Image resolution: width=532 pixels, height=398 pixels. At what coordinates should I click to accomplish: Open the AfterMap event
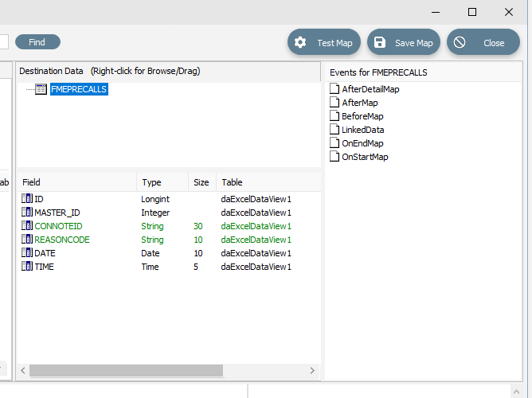(x=360, y=103)
